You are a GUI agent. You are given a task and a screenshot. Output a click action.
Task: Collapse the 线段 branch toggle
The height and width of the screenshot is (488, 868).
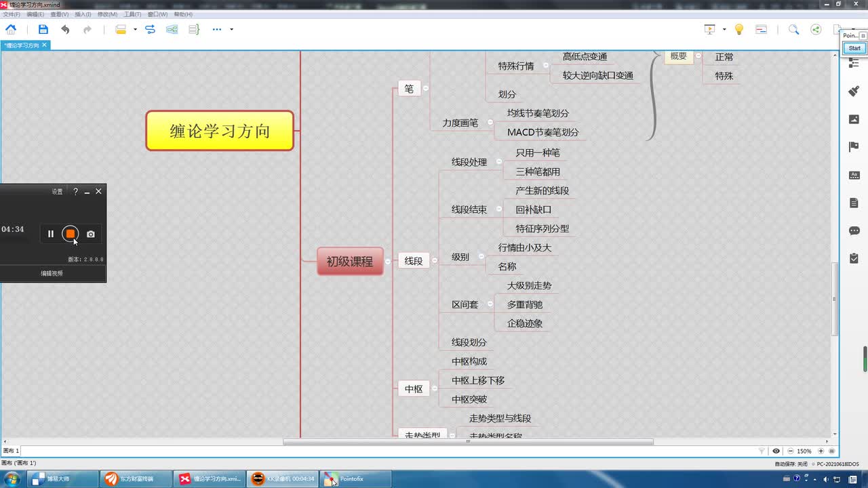pos(435,261)
